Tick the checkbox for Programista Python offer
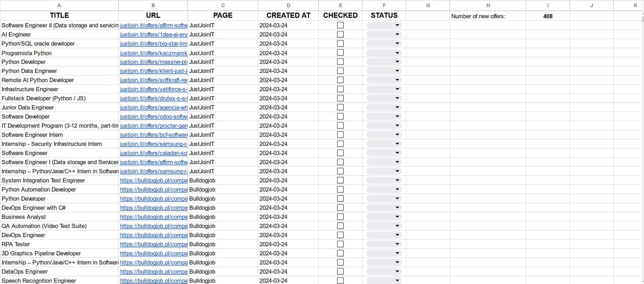Image resolution: width=644 pixels, height=284 pixels. [340, 53]
